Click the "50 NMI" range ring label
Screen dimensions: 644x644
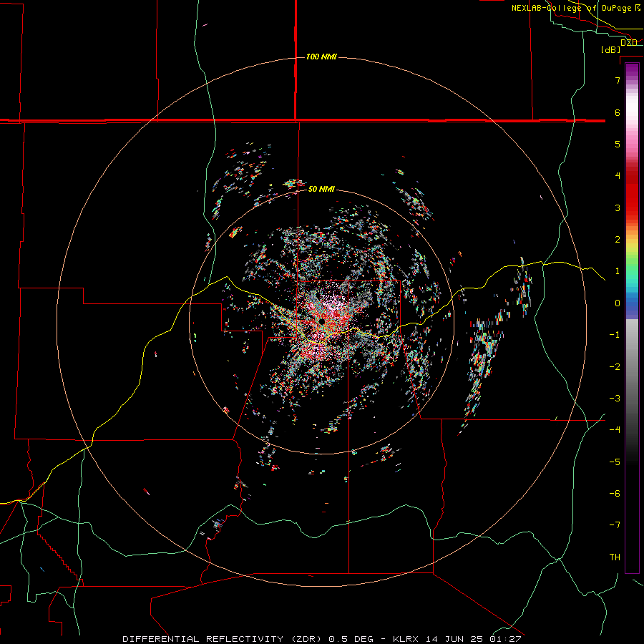click(321, 189)
